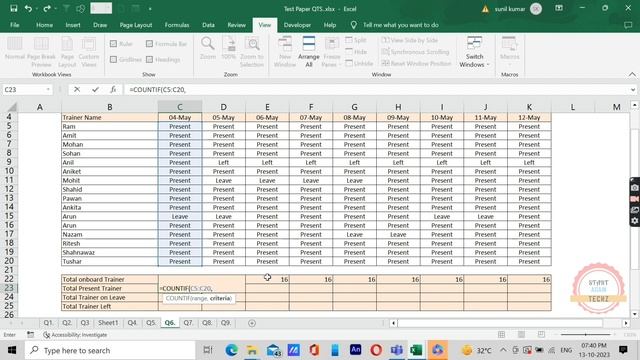Click the Tell me what you want to do box
Viewport: 640px width, 360px height.
pos(401,25)
